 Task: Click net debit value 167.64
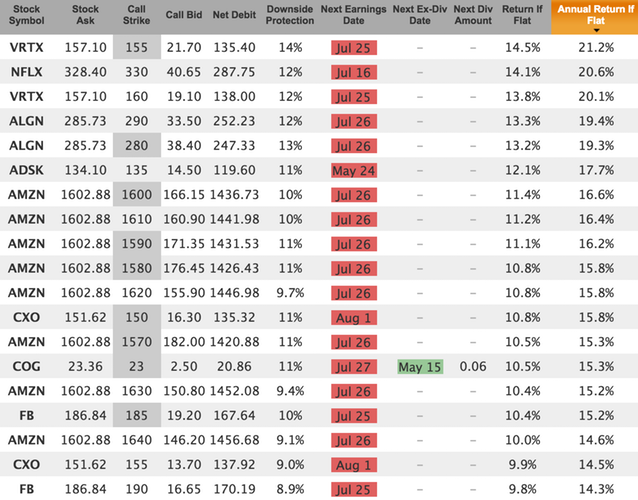tap(234, 415)
